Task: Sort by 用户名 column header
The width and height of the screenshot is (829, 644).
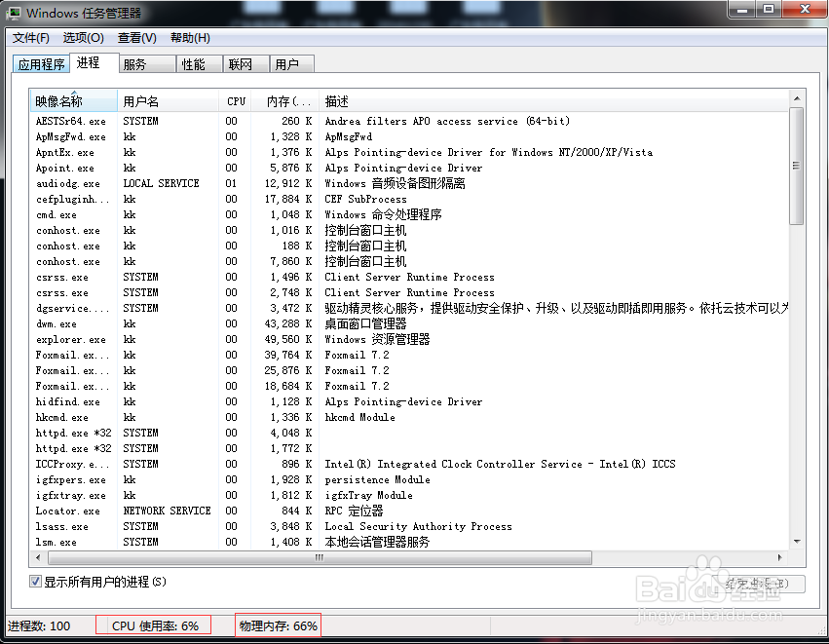Action: [169, 101]
